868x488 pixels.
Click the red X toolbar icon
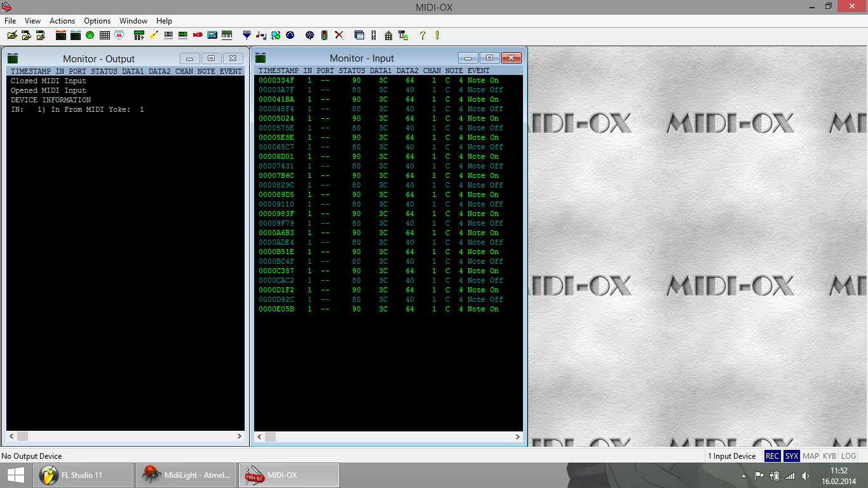pyautogui.click(x=339, y=36)
